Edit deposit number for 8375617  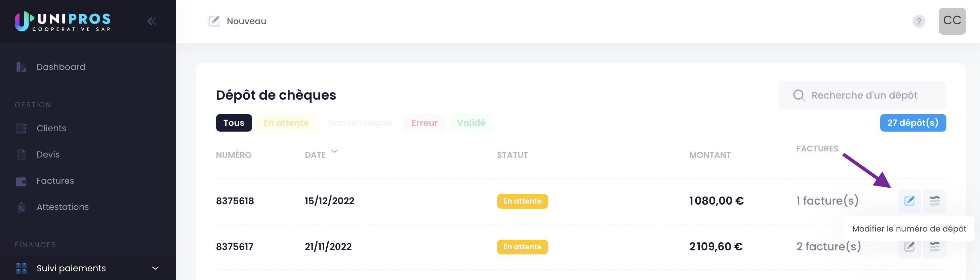(909, 247)
